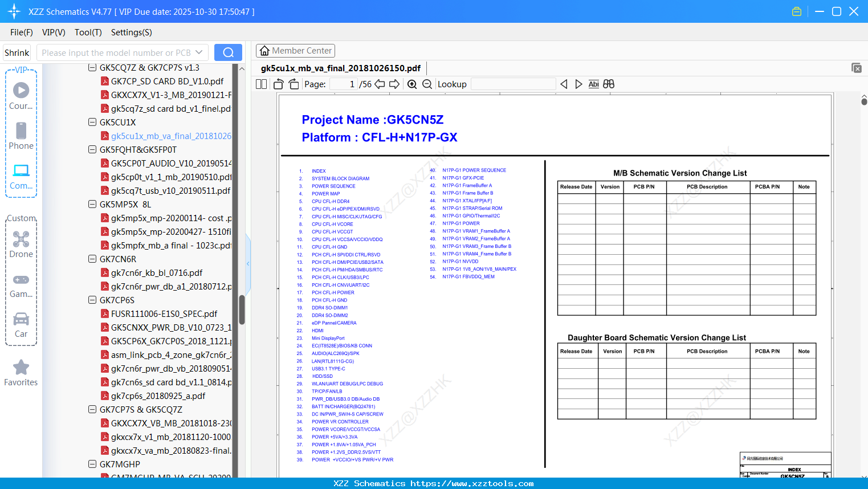Focus the Lookup text field

tap(514, 84)
